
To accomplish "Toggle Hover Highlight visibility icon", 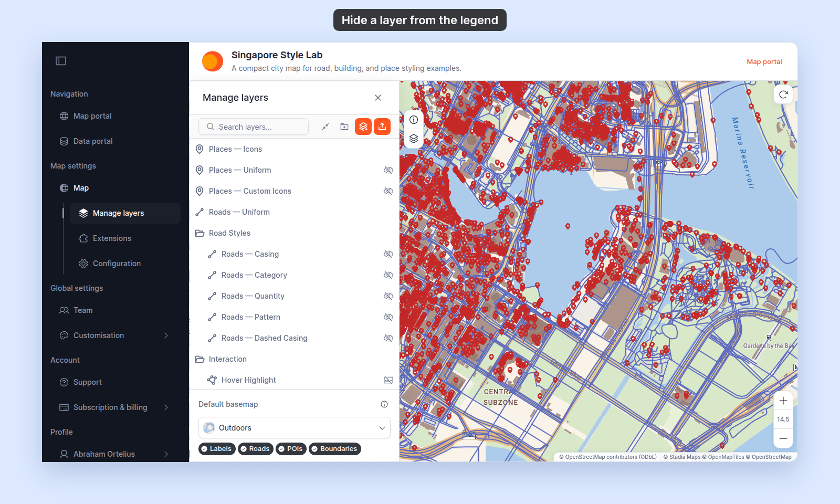I will pos(388,380).
